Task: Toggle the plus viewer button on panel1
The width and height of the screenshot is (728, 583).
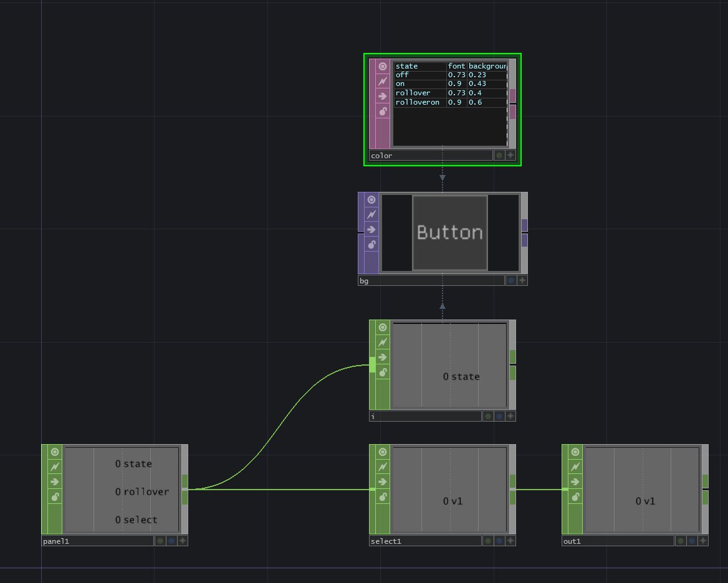Action: [183, 541]
